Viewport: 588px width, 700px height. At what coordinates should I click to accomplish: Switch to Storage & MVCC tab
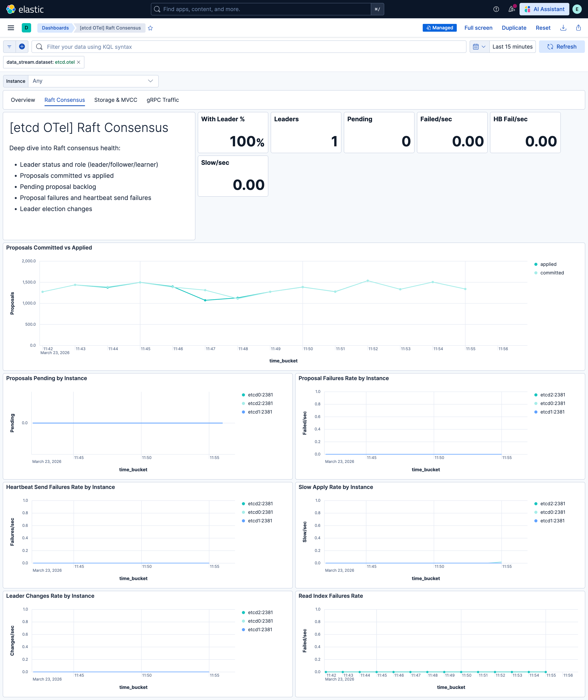click(116, 100)
